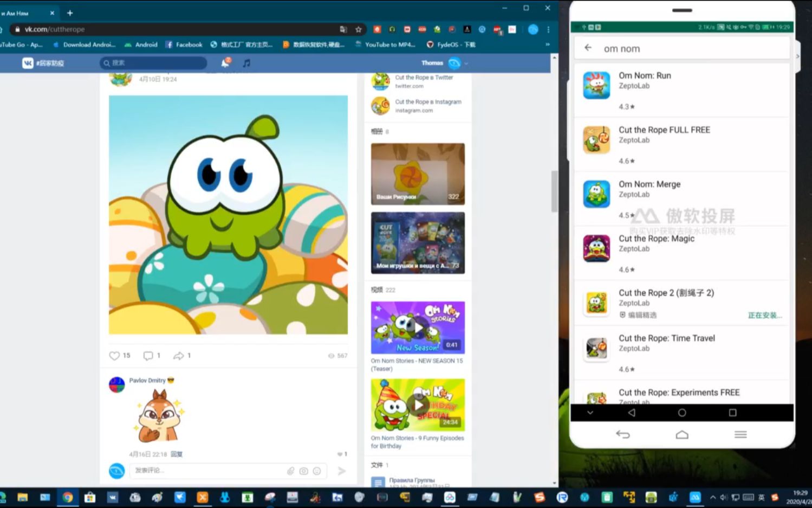This screenshot has height=508, width=812.
Task: Click Play Store om nom search field
Action: point(681,48)
